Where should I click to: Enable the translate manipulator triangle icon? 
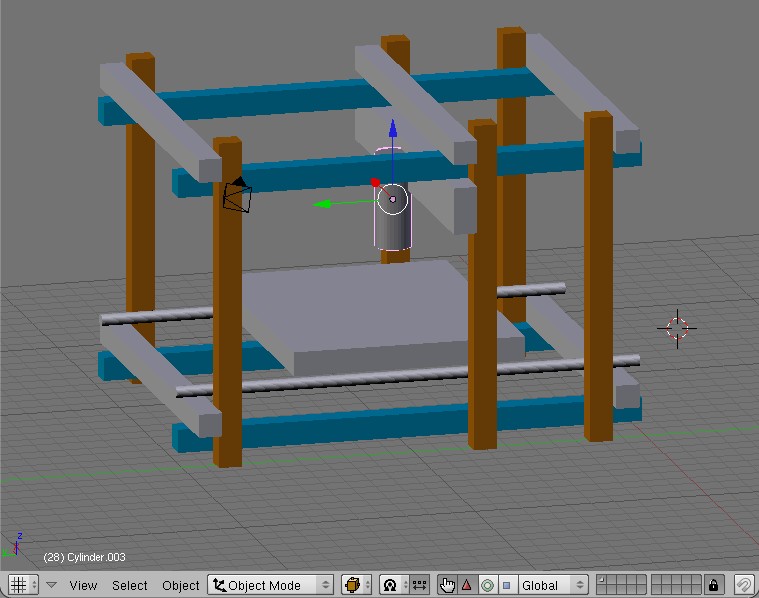point(466,585)
